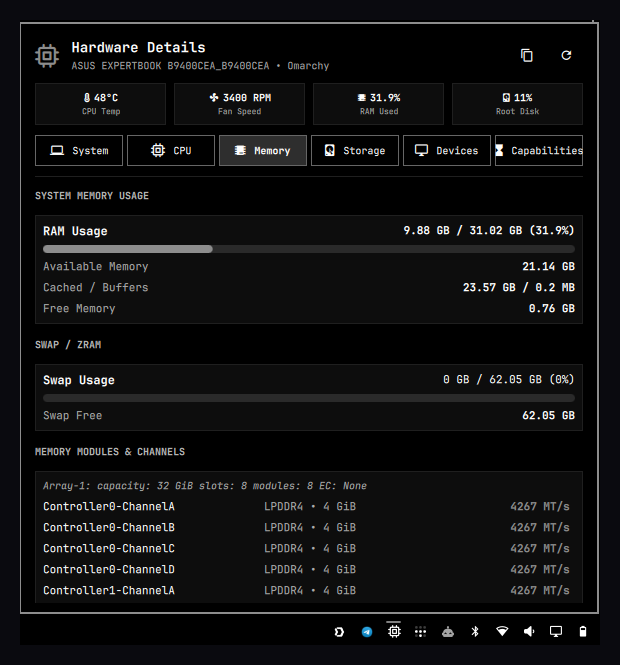
Task: Click the SYSTEM MEMORY USAGE heading
Action: [92, 196]
